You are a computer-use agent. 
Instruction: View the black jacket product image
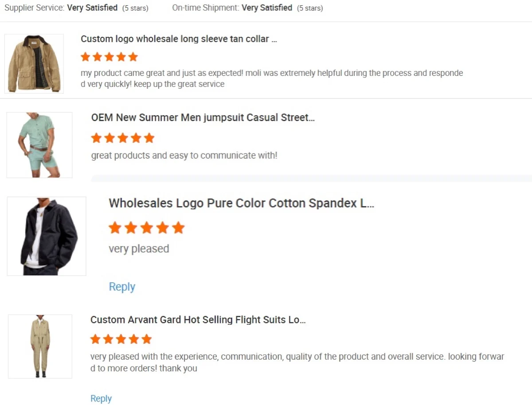click(47, 236)
